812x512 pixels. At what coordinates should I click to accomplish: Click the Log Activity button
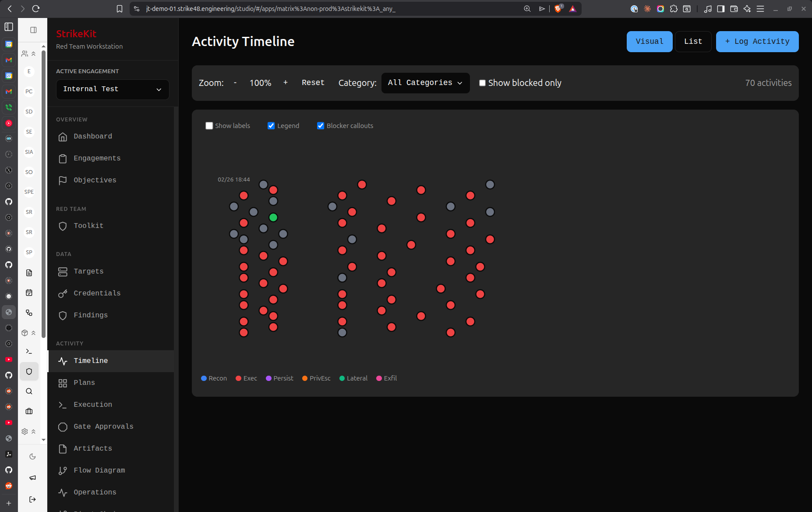757,42
